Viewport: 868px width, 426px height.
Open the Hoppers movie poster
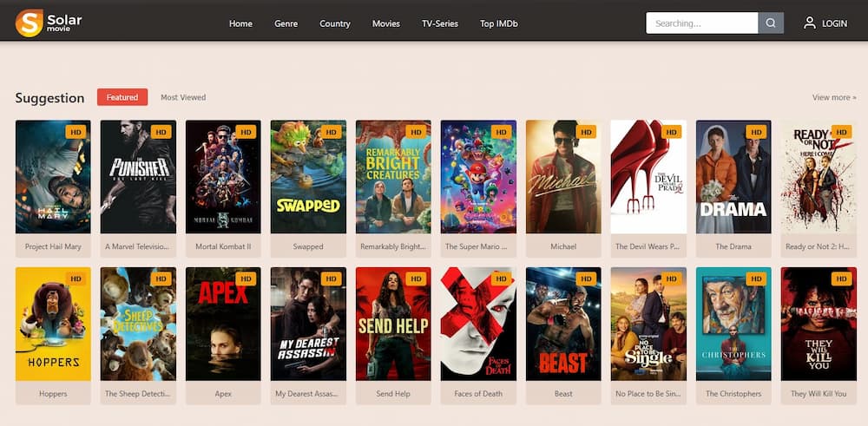point(53,324)
